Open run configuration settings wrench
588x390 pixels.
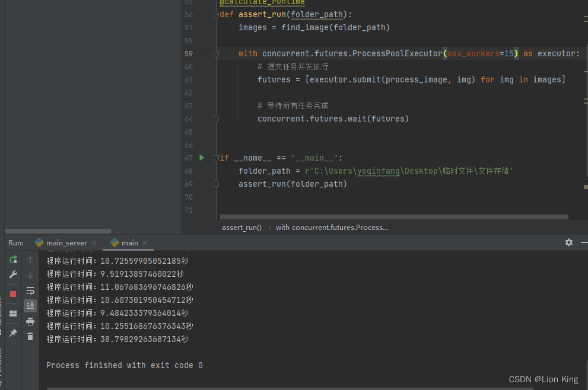12,274
